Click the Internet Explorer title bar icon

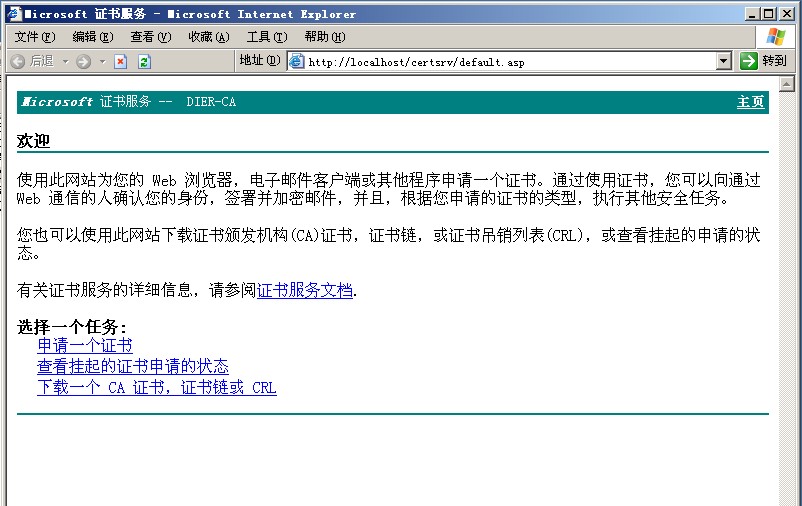coord(12,14)
